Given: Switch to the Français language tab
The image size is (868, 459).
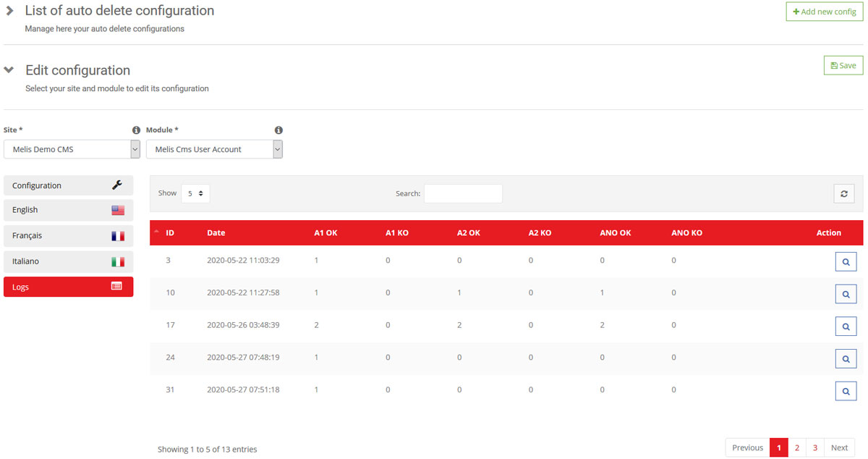Looking at the screenshot, I should coord(68,235).
